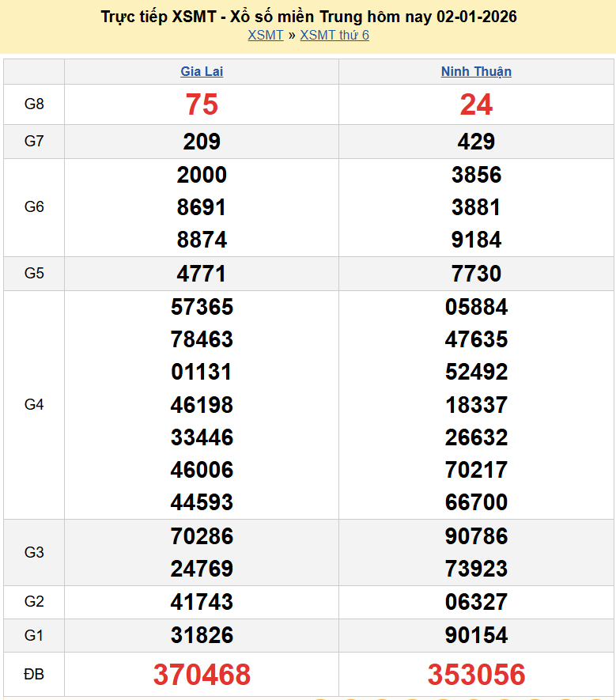Click Gia Lai G6 number 2000
This screenshot has width=616, height=700.
(202, 175)
